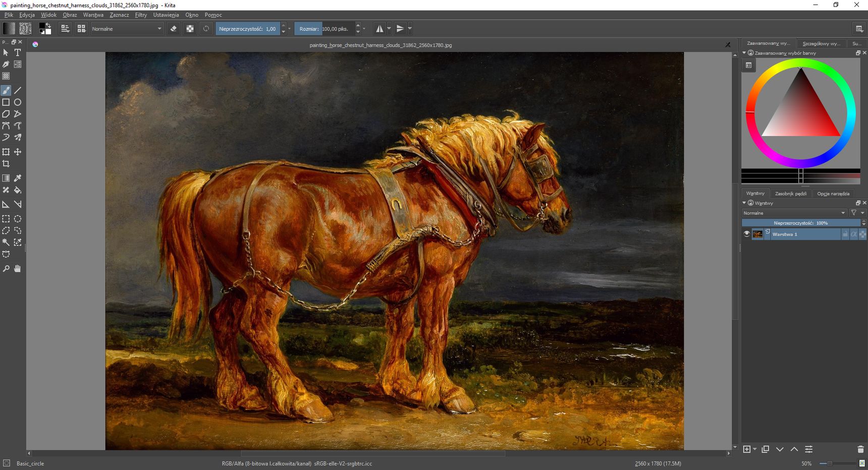Toggle alpha inheritance on Warstwa 1
Image resolution: width=868 pixels, height=470 pixels.
pos(854,234)
